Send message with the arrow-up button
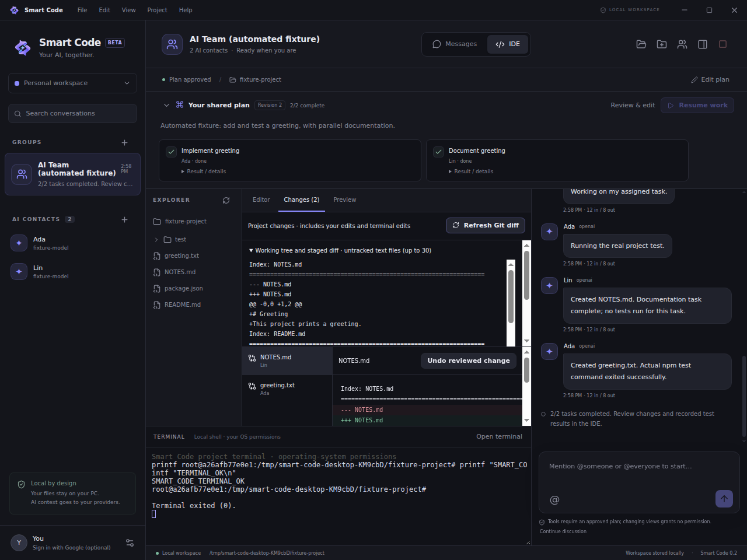The width and height of the screenshot is (747, 560). (724, 499)
